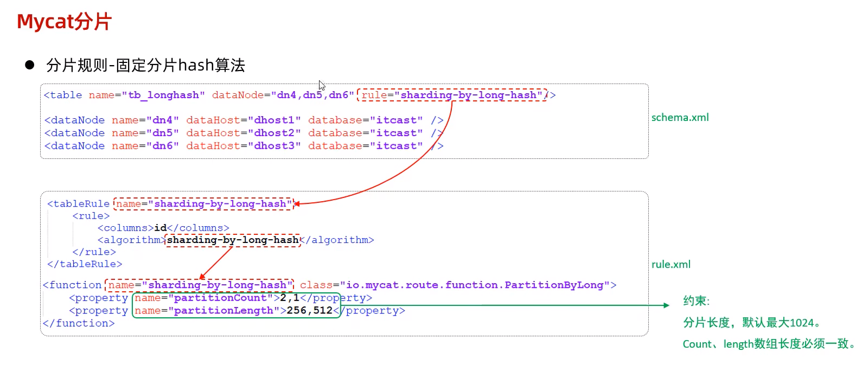Click tableRule name="sharding-by-long-hash"

(x=204, y=204)
